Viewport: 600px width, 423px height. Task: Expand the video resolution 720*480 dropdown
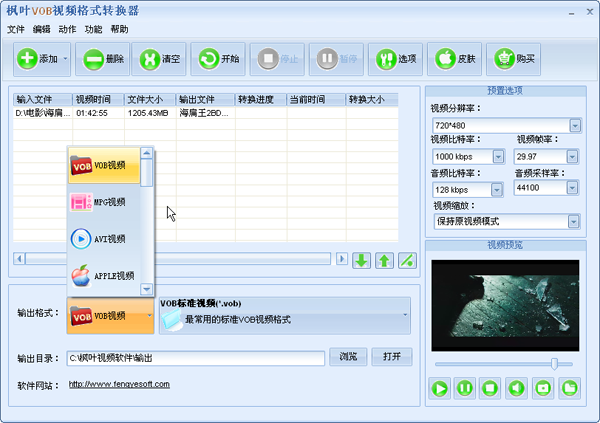coord(575,125)
